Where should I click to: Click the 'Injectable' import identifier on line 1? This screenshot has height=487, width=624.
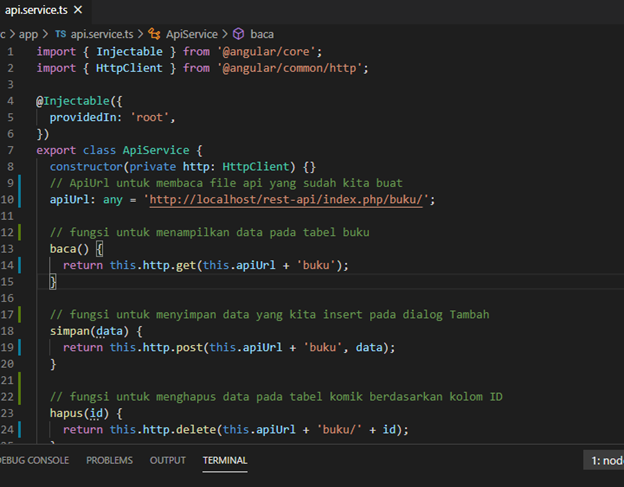point(129,52)
